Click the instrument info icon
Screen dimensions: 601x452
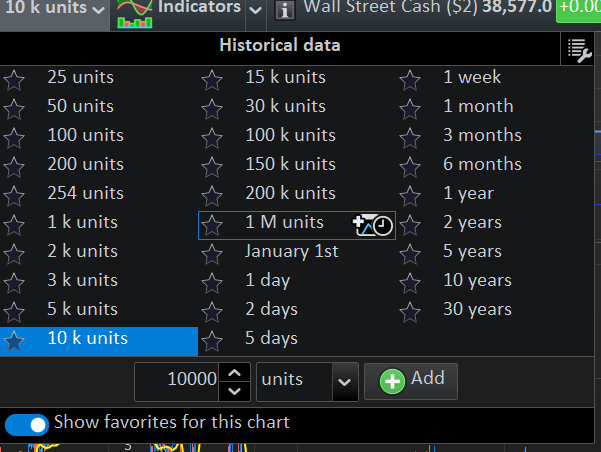pos(284,10)
